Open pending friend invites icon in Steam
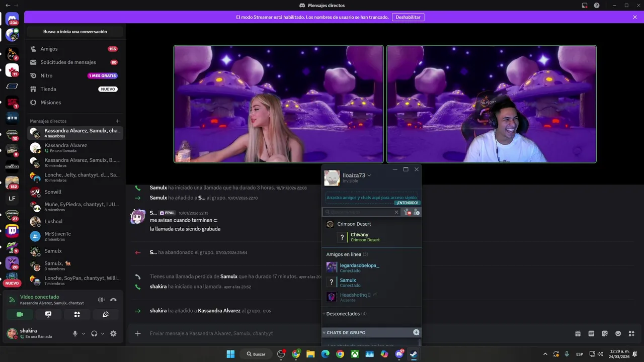The width and height of the screenshot is (644, 362). (x=408, y=213)
